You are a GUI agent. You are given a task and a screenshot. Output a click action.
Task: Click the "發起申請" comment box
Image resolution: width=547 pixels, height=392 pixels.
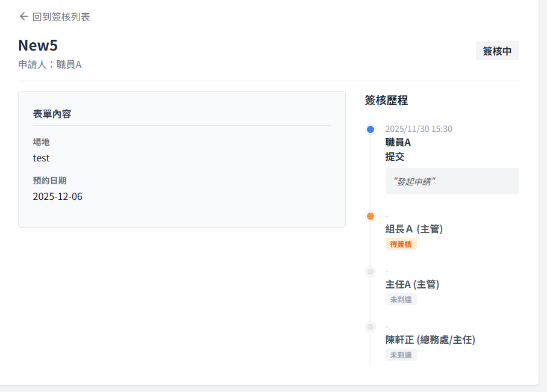click(x=452, y=181)
